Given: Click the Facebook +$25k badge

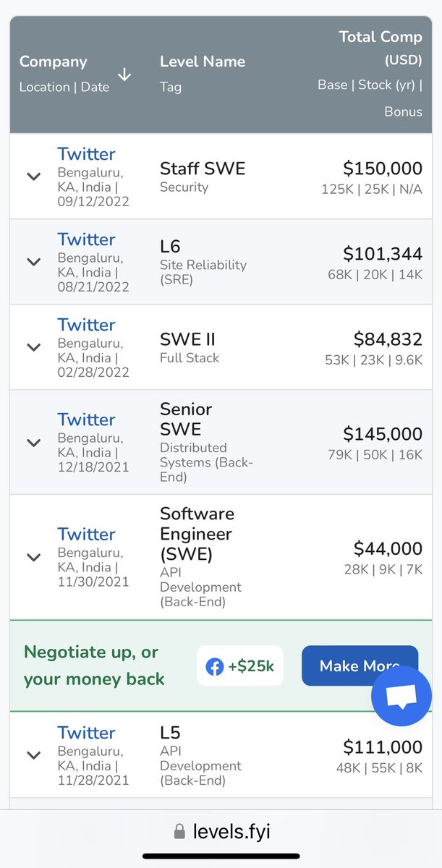Looking at the screenshot, I should click(240, 666).
